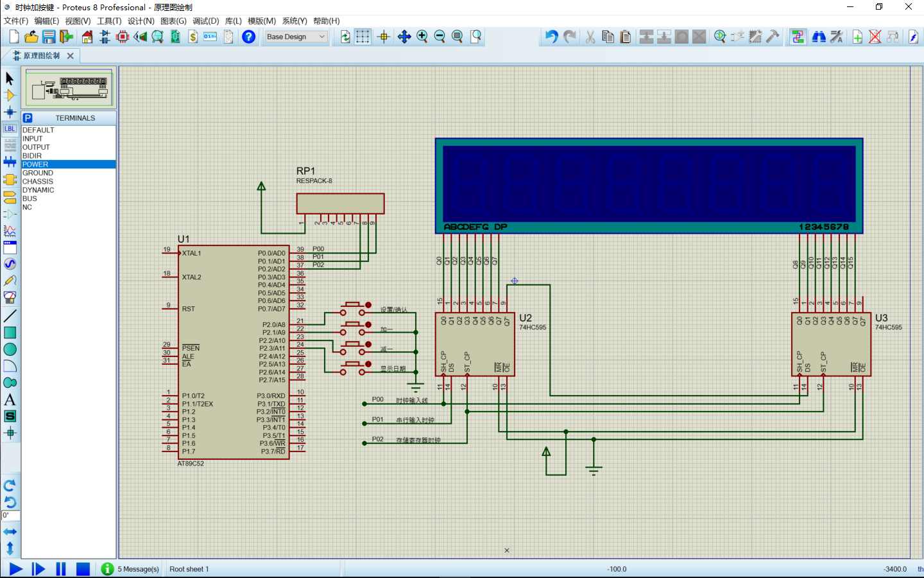Toggle the grid display icon
Viewport: 924px width, 578px height.
click(x=363, y=37)
